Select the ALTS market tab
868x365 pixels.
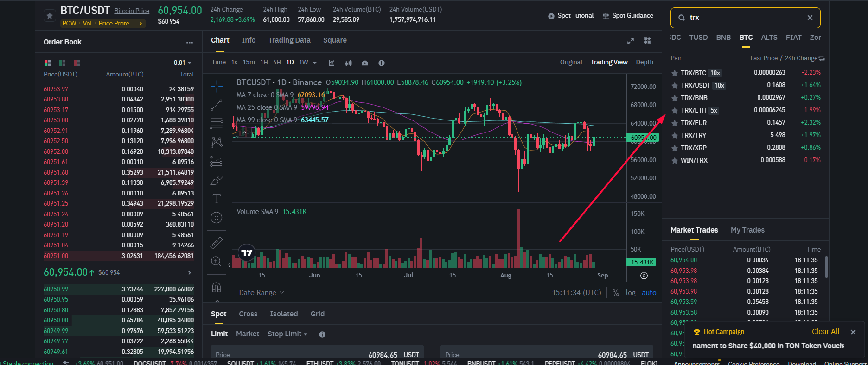pos(769,38)
